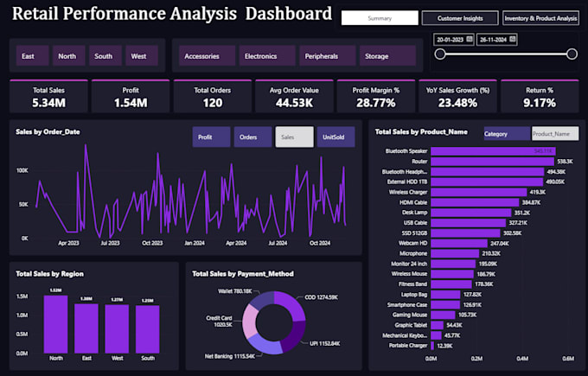This screenshot has height=376, width=588.
Task: Select the North bar in region chart
Action: click(56, 324)
